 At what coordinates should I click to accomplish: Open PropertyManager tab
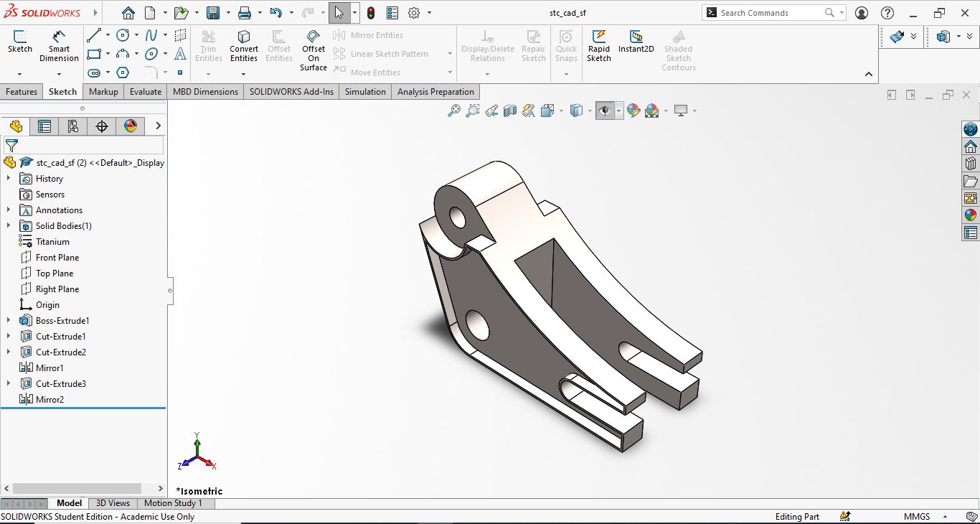(44, 126)
